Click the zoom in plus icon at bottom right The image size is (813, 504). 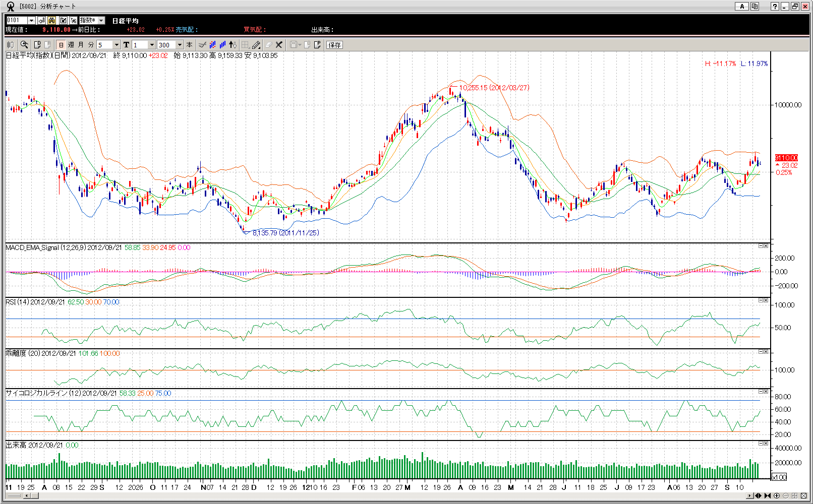click(x=777, y=496)
